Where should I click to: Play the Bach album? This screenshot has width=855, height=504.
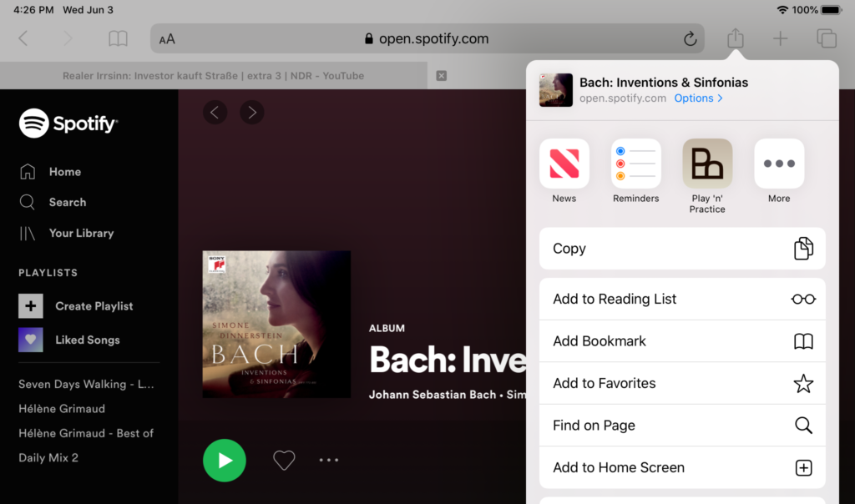[x=225, y=461]
